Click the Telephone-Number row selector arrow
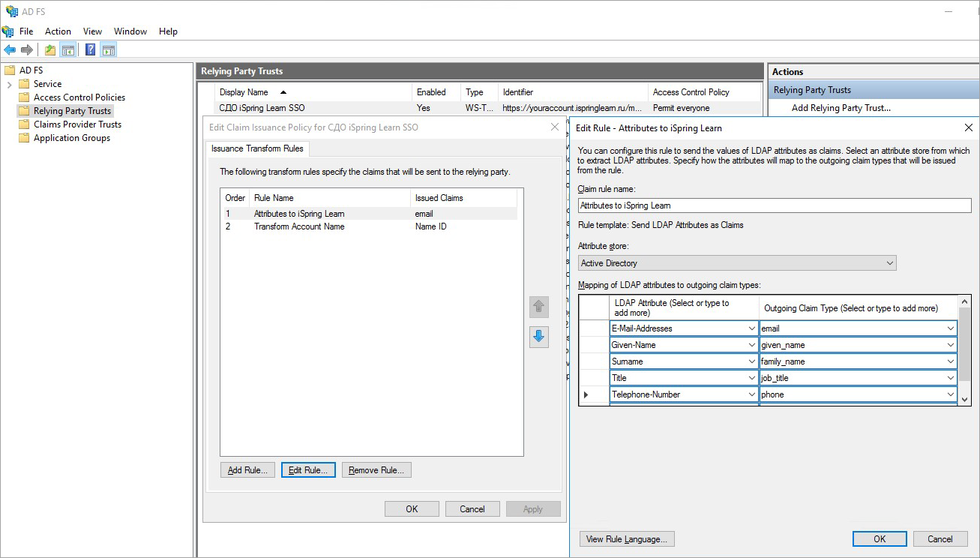 pyautogui.click(x=586, y=394)
